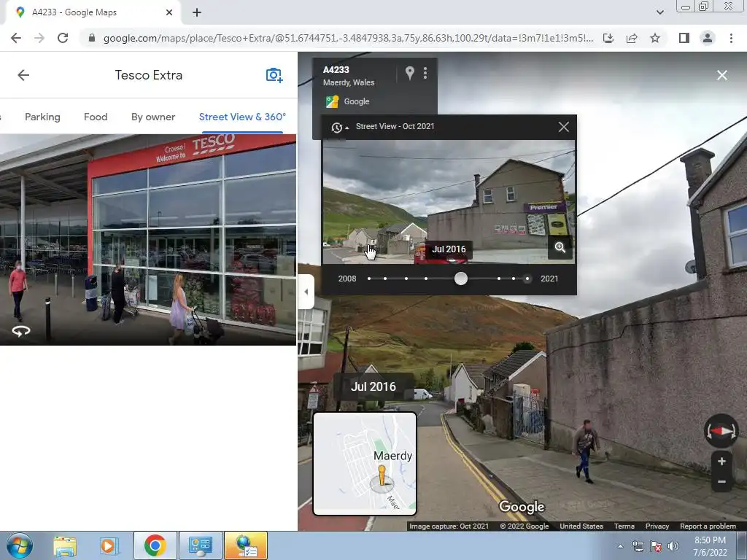The image size is (747, 560).
Task: Open the Maerdy minimap
Action: [x=365, y=464]
